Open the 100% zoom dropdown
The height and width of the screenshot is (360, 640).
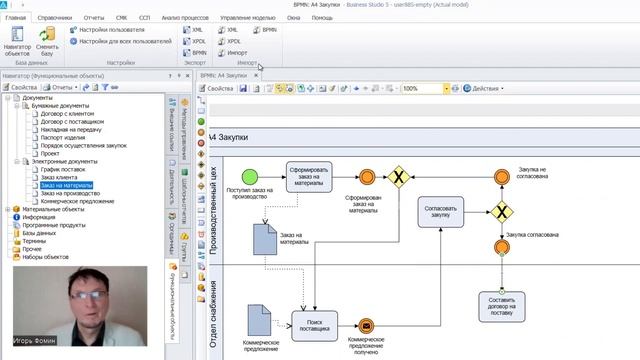coord(447,89)
